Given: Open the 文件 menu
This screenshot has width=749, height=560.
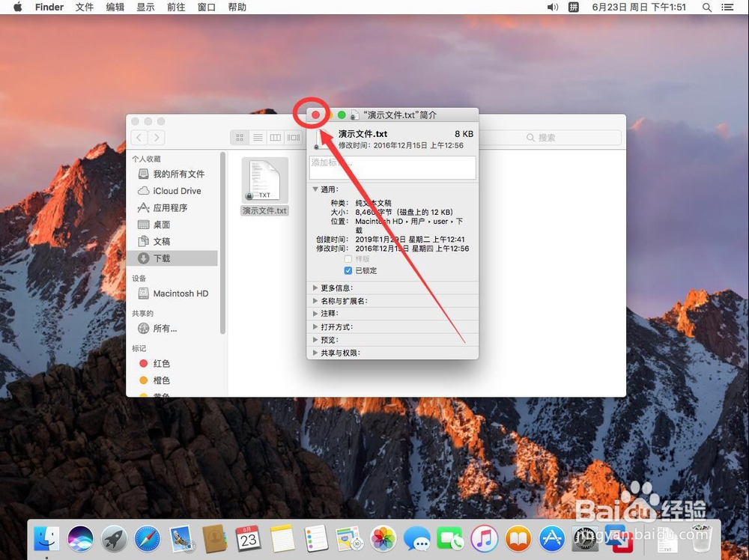Looking at the screenshot, I should tap(85, 7).
